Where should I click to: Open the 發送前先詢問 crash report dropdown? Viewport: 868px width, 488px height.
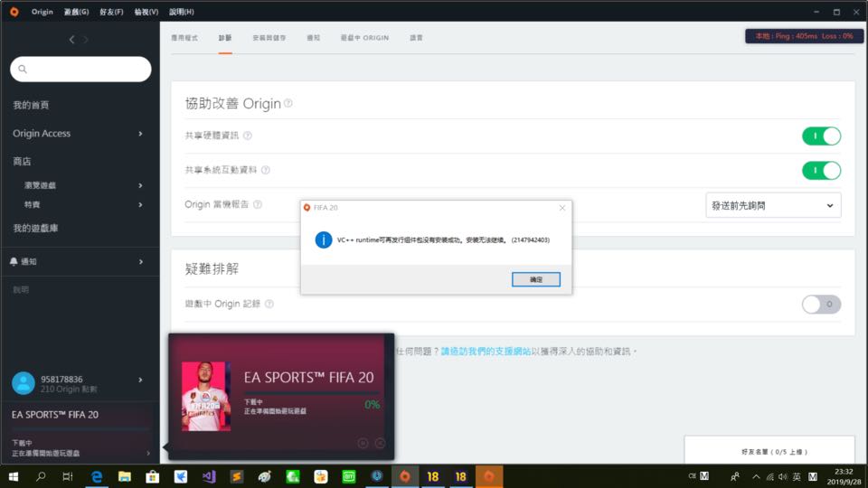773,205
